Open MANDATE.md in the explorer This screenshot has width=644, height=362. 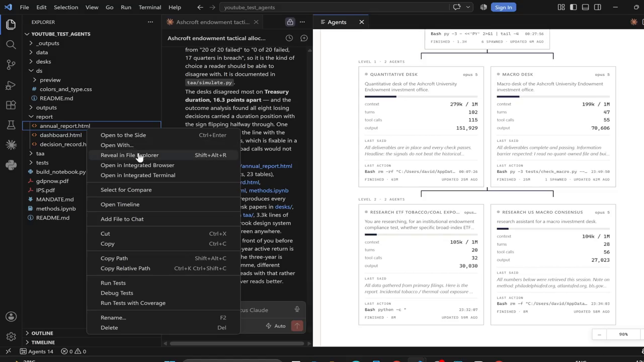click(55, 200)
